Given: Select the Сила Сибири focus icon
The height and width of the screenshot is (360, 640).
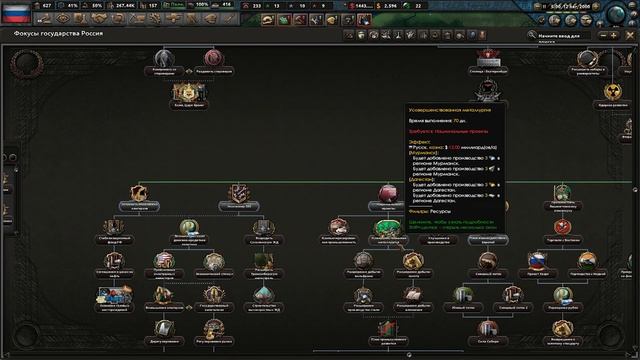Looking at the screenshot, I should pyautogui.click(x=488, y=329).
